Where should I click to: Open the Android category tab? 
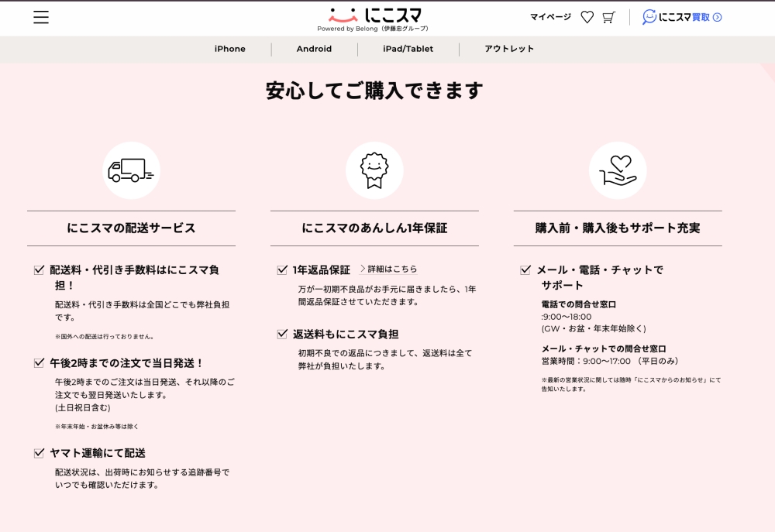tap(314, 49)
